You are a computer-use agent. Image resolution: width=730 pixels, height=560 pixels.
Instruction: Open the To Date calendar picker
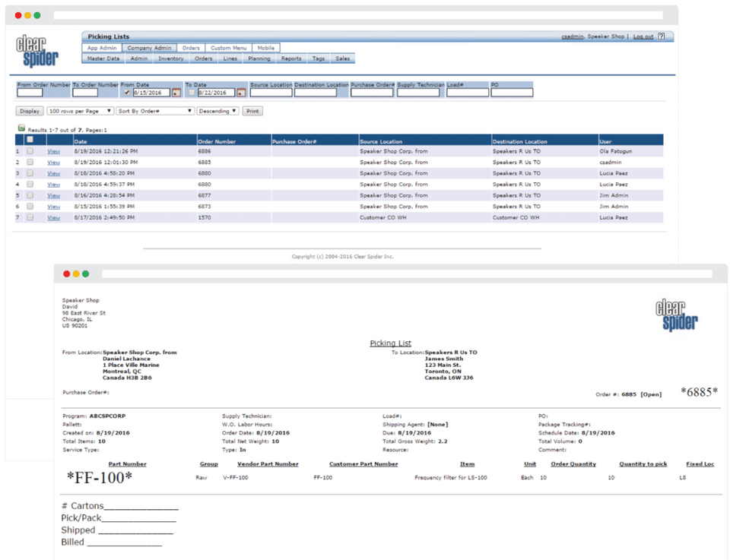[241, 93]
